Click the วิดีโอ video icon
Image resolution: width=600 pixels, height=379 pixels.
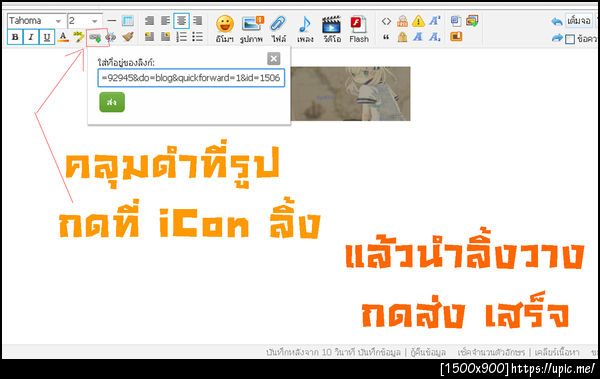pyautogui.click(x=332, y=28)
